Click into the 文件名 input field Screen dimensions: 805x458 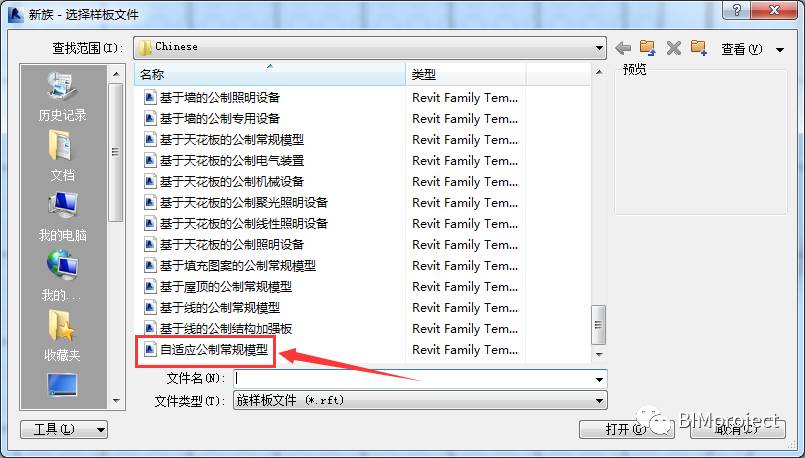pos(412,379)
